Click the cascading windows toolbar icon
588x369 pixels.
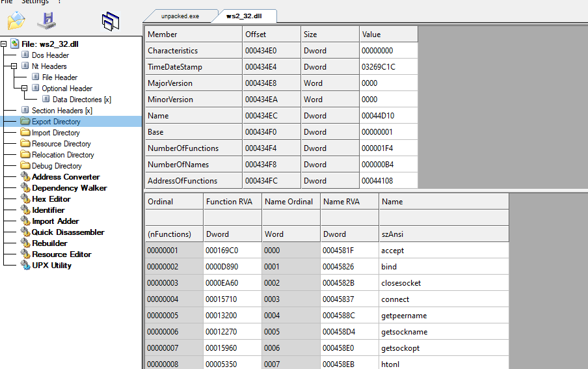[111, 22]
